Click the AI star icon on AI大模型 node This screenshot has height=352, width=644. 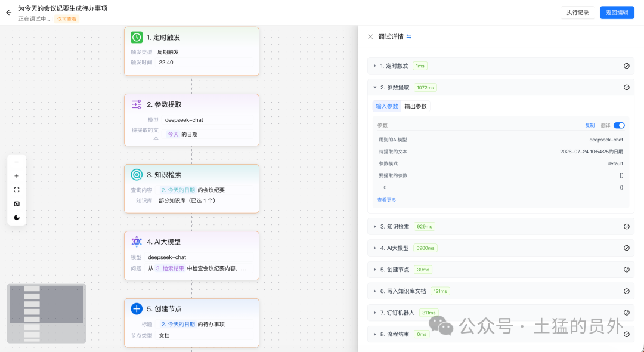point(137,242)
